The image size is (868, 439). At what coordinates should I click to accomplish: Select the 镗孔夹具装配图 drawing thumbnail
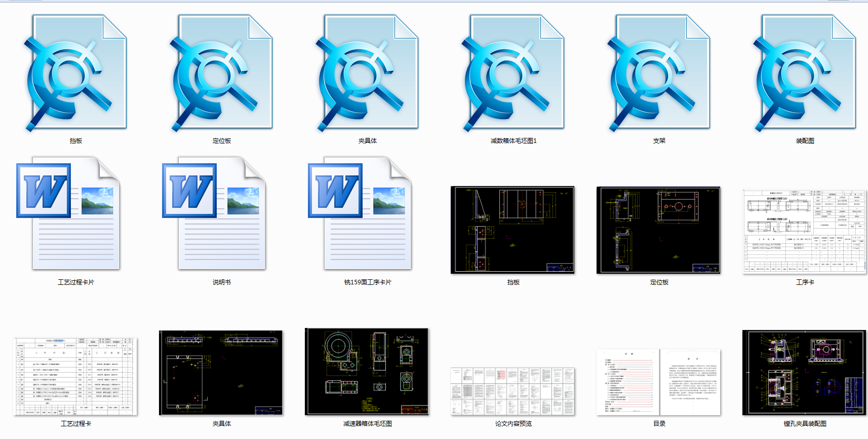pos(804,373)
